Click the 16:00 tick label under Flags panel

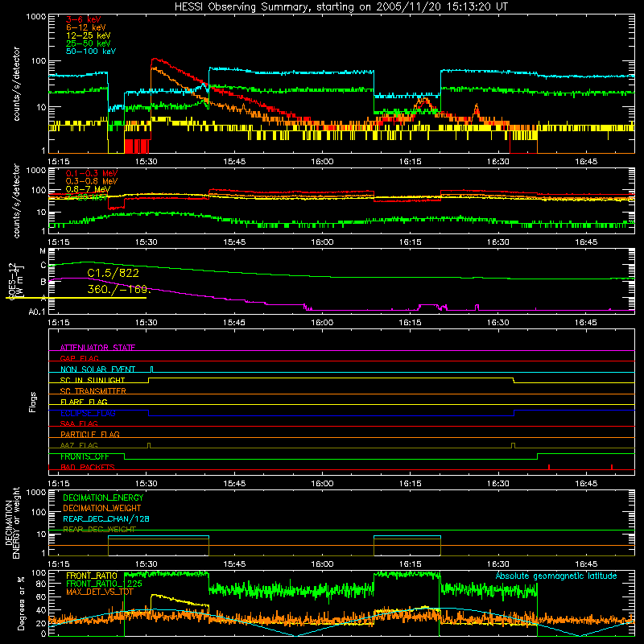(322, 484)
